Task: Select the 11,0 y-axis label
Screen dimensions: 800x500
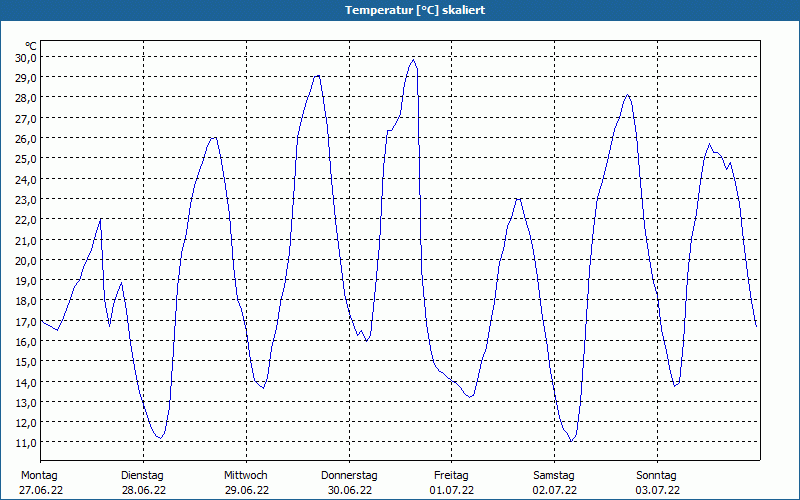Action: (x=26, y=442)
